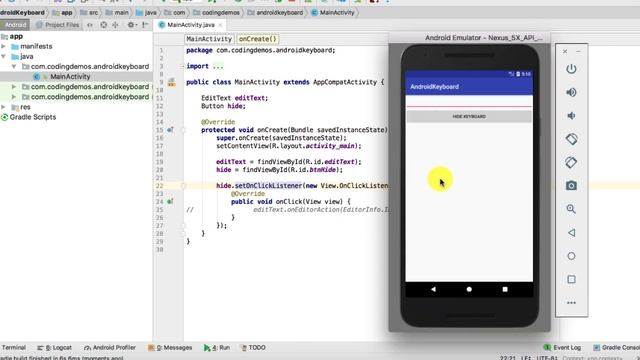Click the emulator home circle in the side toolbar
640x360 pixels.
[x=571, y=256]
